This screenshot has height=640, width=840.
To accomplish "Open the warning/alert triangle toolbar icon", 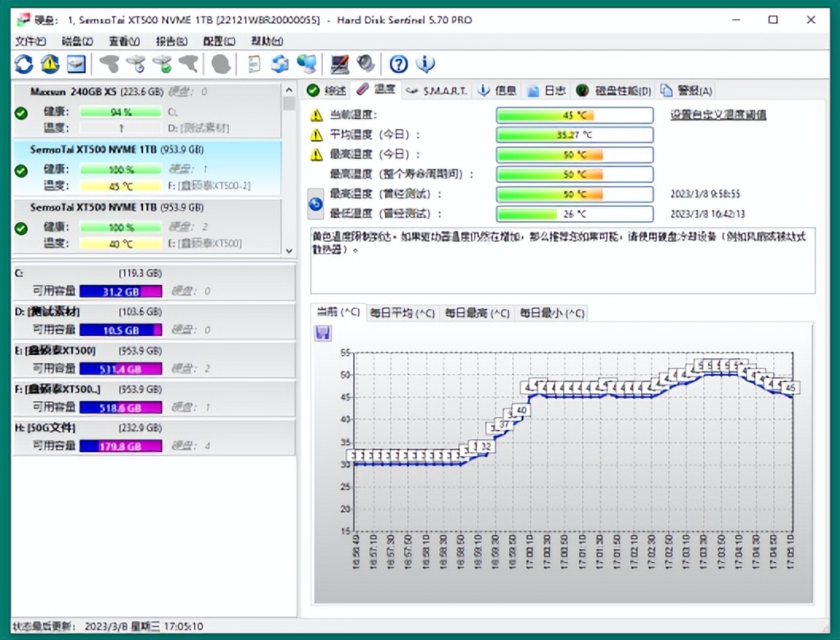I will coord(49,64).
